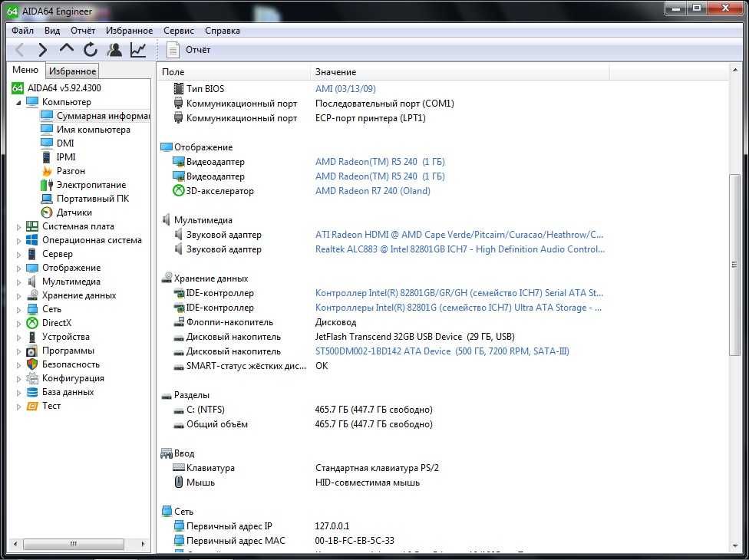Open the Файл menu
This screenshot has width=749, height=560.
pos(22,31)
